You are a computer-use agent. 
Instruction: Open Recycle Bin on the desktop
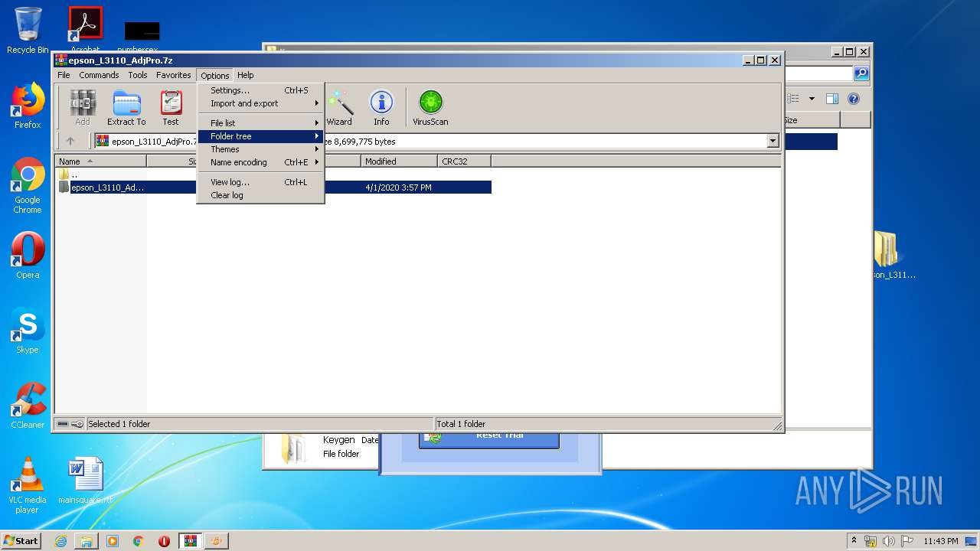(28, 31)
